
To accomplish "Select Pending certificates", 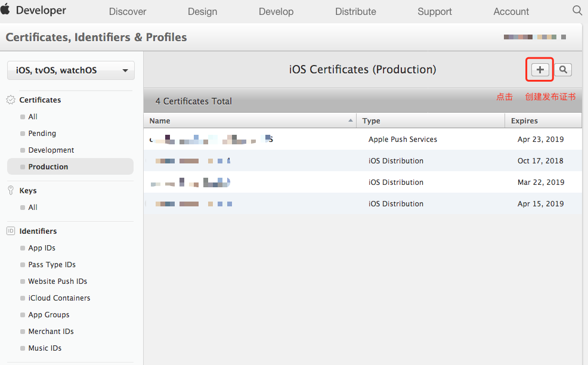I will click(42, 133).
